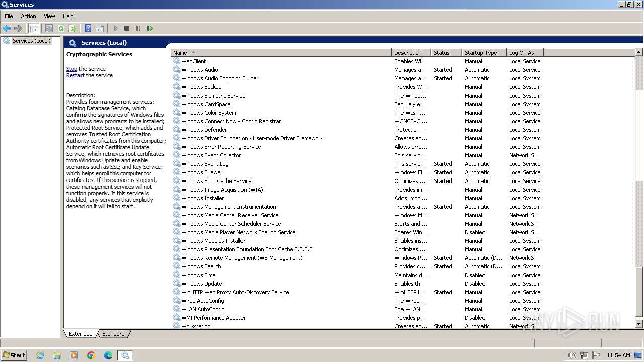This screenshot has height=362, width=644.
Task: Sort by the Status column header
Action: [x=447, y=53]
